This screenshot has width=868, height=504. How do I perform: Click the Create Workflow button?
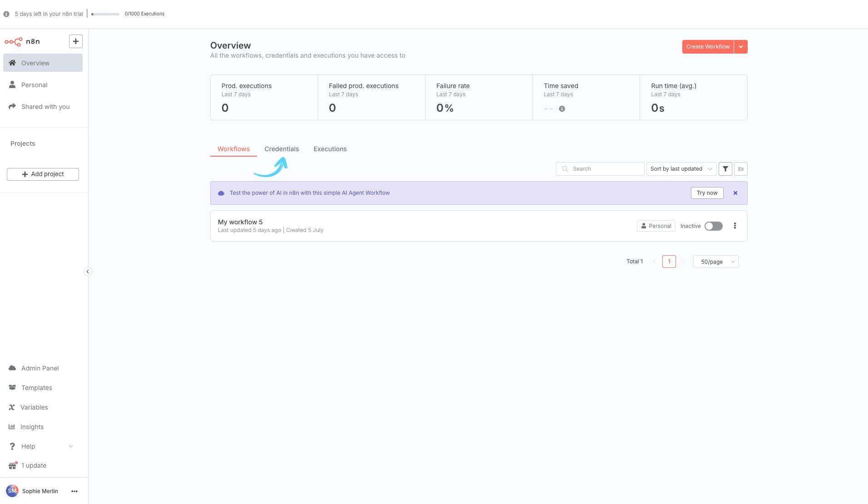coord(708,47)
